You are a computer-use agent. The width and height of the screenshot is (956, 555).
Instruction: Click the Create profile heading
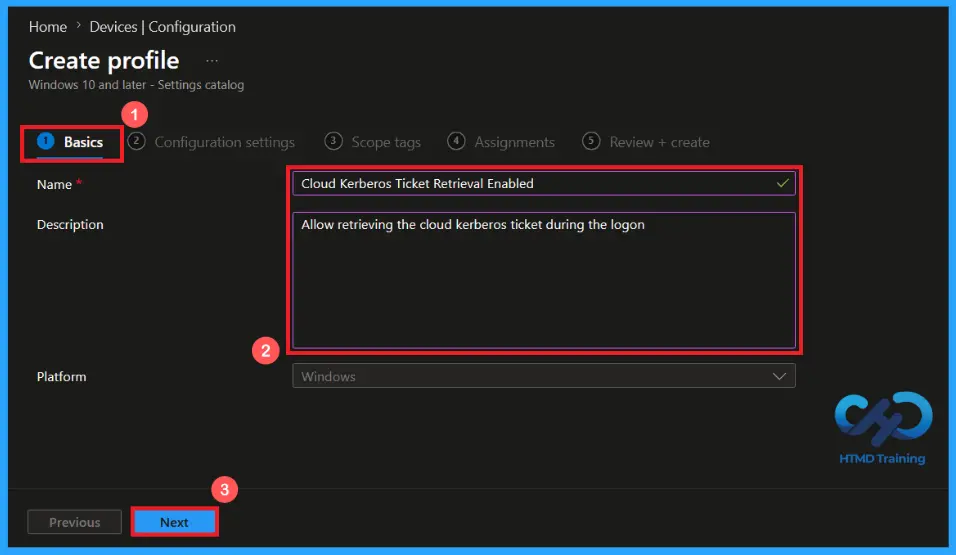pos(104,60)
